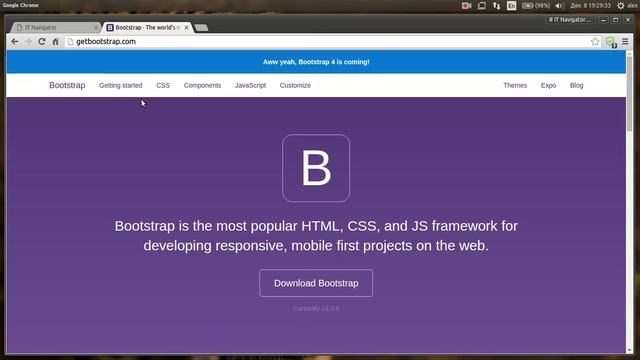Click the Download Bootstrap button
The width and height of the screenshot is (640, 360).
click(316, 283)
